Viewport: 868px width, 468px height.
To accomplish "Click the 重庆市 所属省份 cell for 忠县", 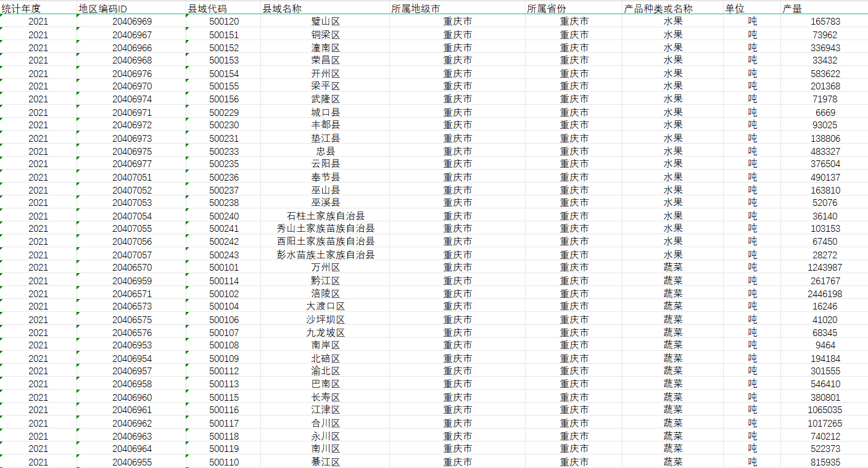I will click(x=574, y=151).
